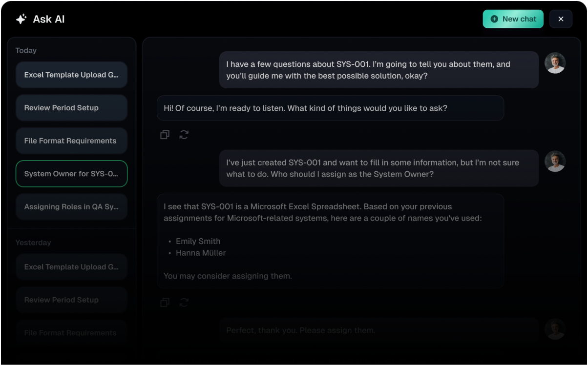This screenshot has width=588, height=365.
Task: Start a New chat
Action: [x=513, y=19]
